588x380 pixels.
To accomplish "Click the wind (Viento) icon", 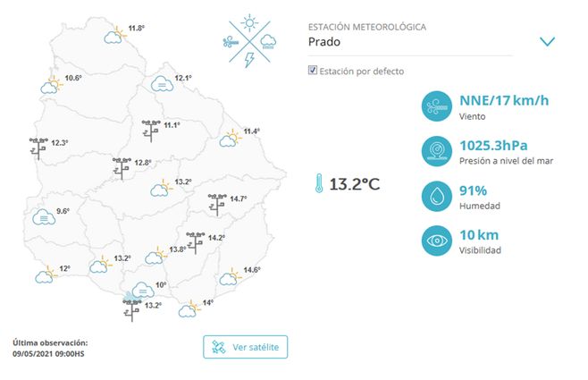I will pyautogui.click(x=438, y=107).
